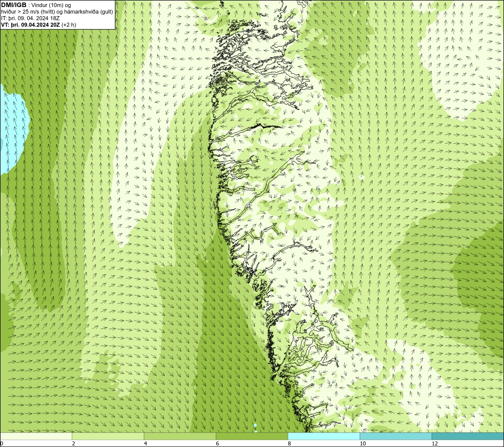Pick the palest 0–2 m/s color bar segment
This screenshot has width=504, height=447.
36,436
